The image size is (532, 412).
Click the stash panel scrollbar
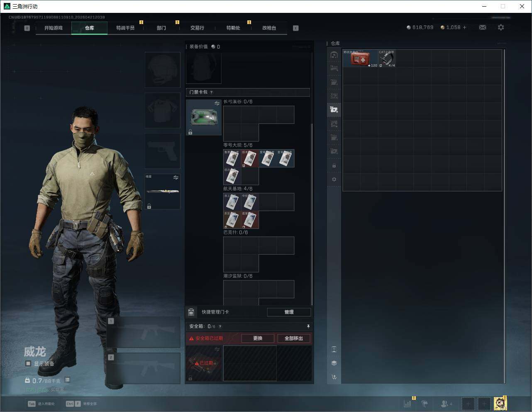pyautogui.click(x=505, y=216)
